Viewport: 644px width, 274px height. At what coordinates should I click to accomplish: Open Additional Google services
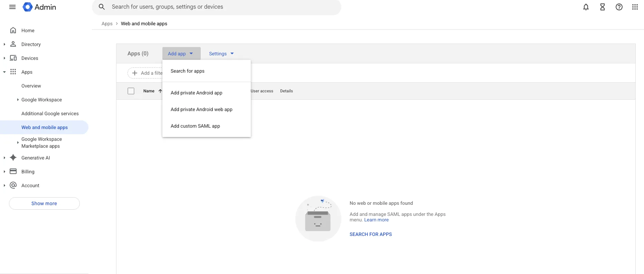click(50, 113)
